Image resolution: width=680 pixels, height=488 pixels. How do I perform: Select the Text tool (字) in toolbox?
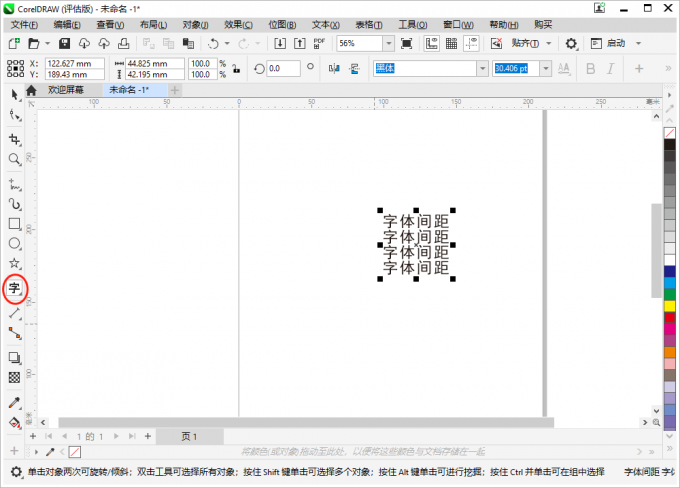(x=15, y=289)
